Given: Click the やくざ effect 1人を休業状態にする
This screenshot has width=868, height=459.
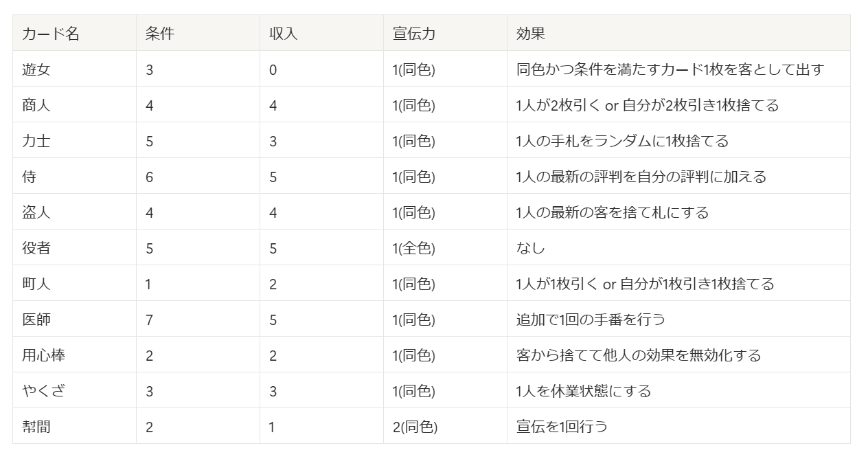Looking at the screenshot, I should point(584,391).
